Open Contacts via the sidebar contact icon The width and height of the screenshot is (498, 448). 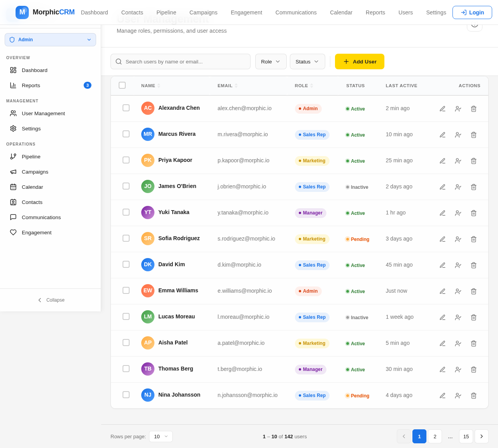pos(13,202)
